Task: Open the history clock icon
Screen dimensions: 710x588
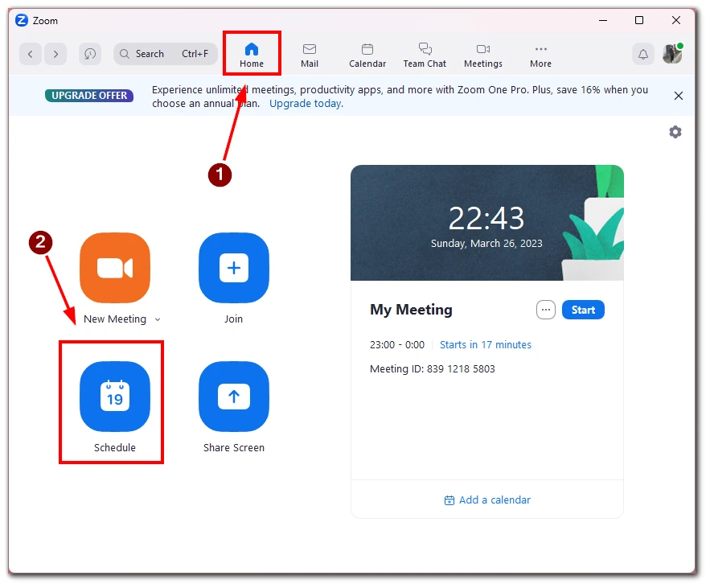Action: point(90,55)
